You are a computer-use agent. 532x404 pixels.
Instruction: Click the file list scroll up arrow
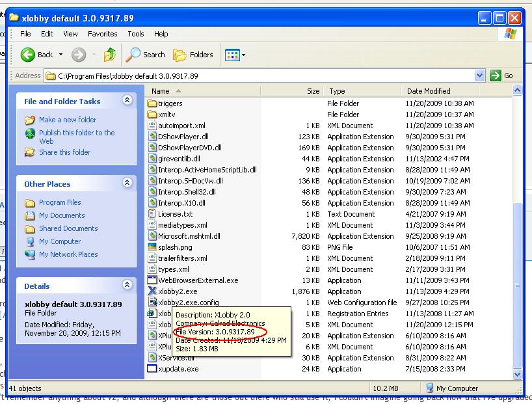517,90
